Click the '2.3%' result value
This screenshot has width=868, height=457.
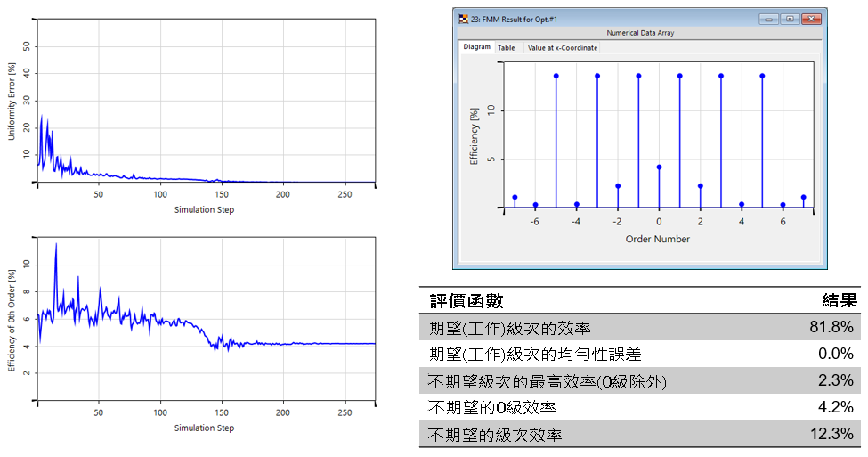click(836, 380)
